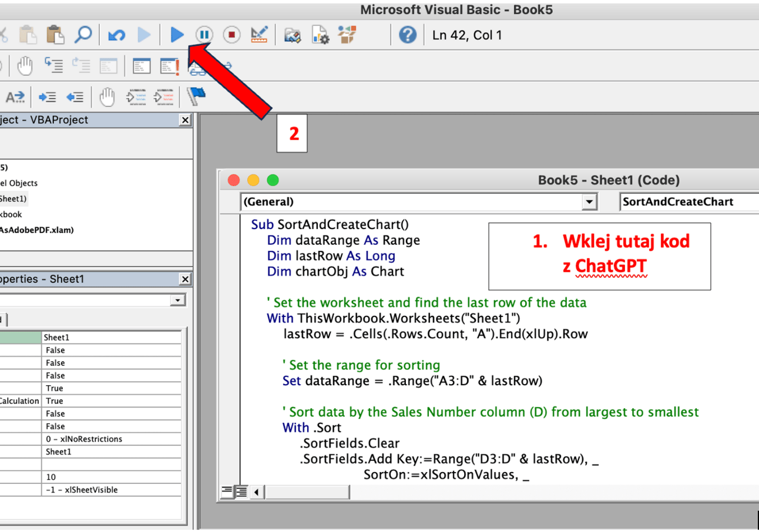
Task: Click the 'Ln 42, Col 1' position indicator
Action: (x=467, y=35)
